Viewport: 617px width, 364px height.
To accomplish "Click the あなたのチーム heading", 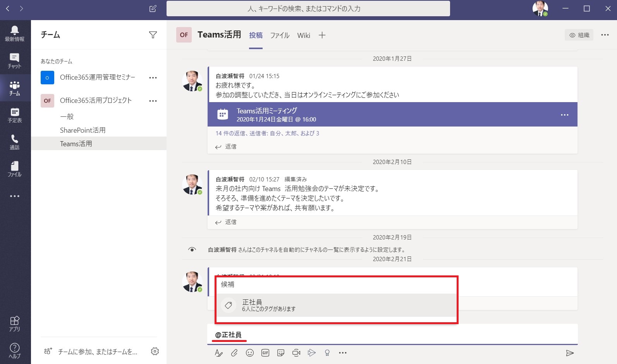I will (57, 61).
